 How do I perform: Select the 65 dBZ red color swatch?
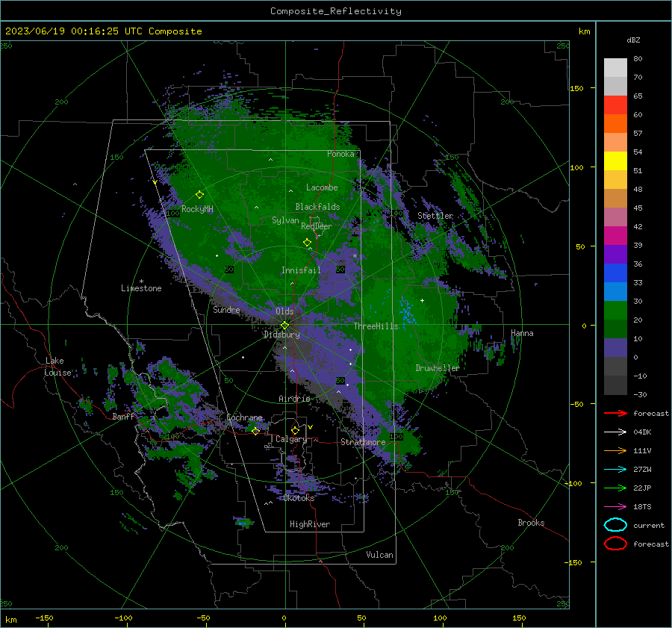pyautogui.click(x=615, y=105)
